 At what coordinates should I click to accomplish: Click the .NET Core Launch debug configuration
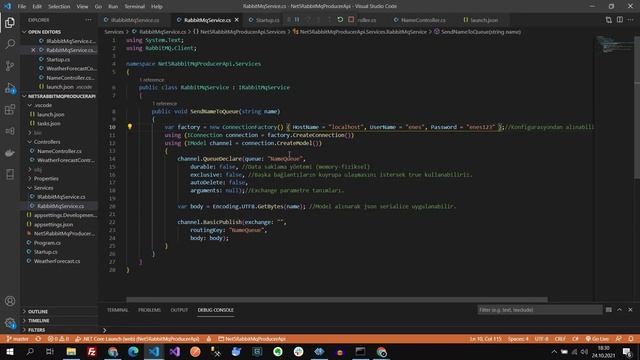tap(138, 339)
